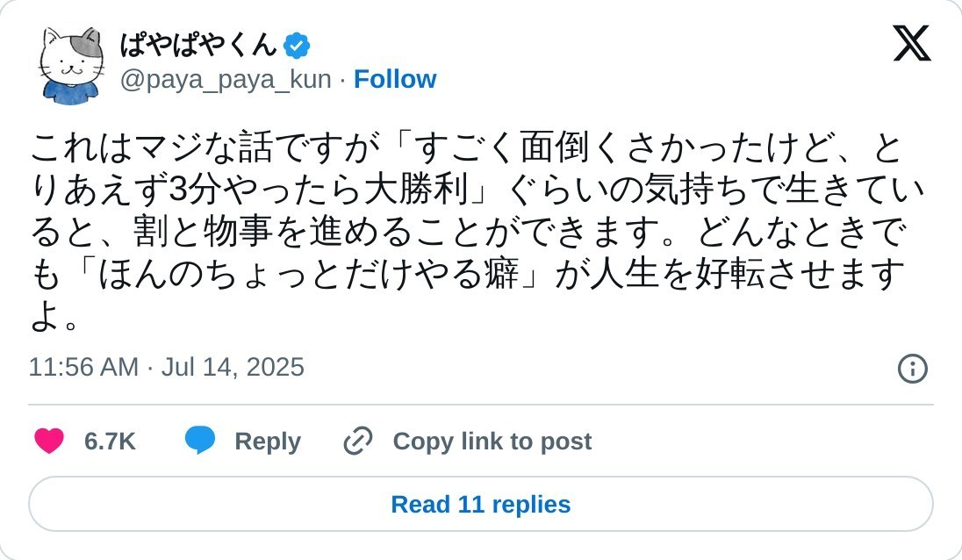Expand Read 11 replies
962x560 pixels.
(x=481, y=505)
